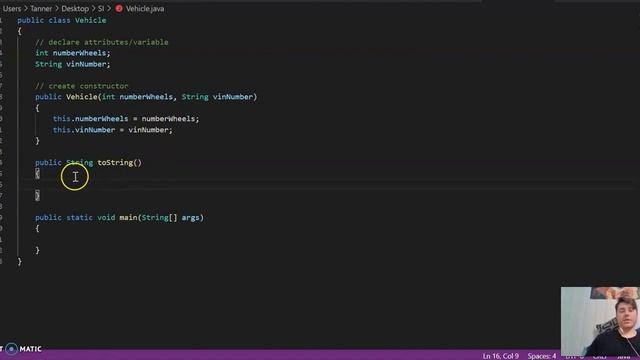Click the Vehicle constructor signature line

146,97
